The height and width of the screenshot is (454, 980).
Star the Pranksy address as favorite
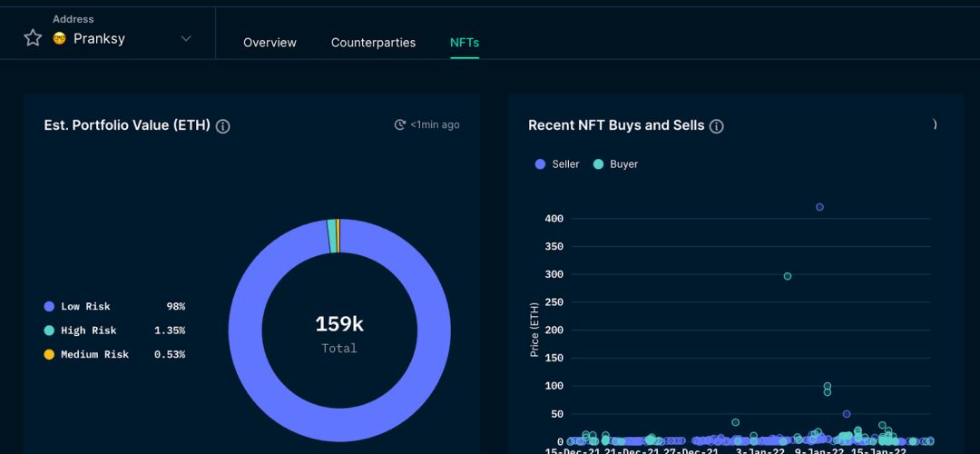pos(33,38)
